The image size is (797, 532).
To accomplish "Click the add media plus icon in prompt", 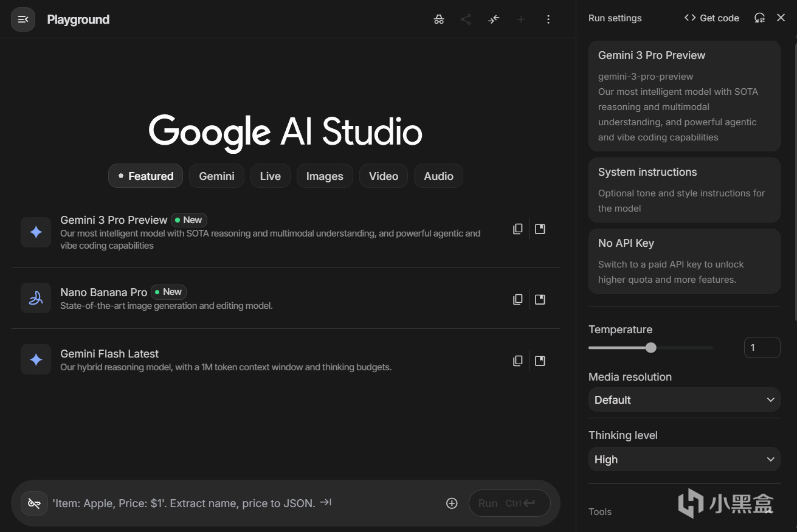I will 452,503.
